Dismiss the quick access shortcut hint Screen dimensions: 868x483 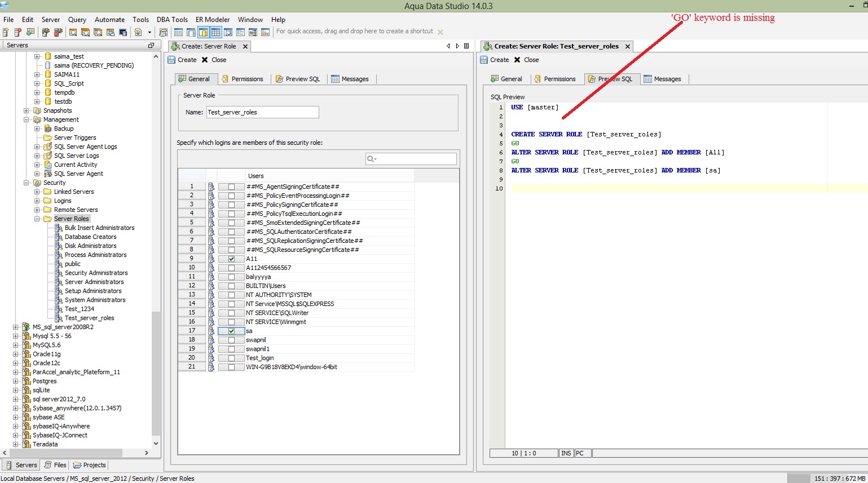(x=440, y=32)
